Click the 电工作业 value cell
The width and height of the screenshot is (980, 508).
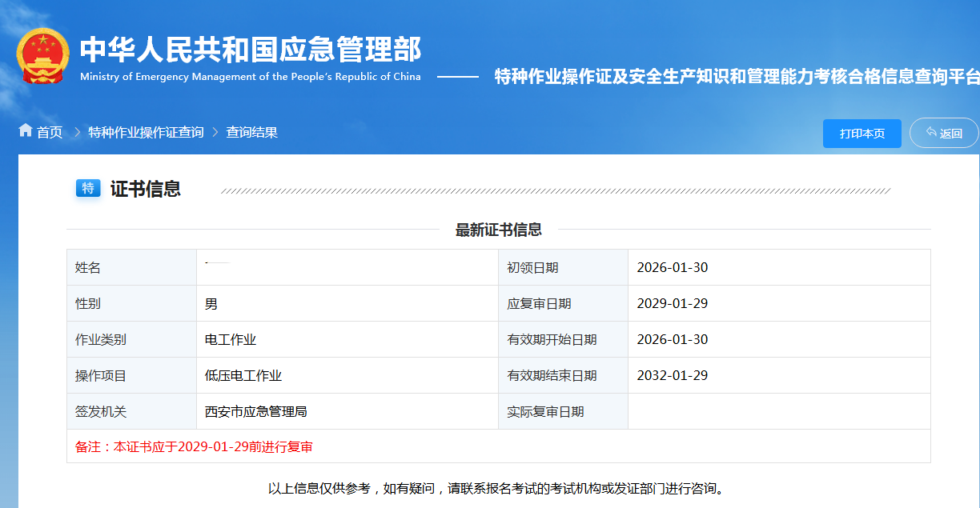347,339
